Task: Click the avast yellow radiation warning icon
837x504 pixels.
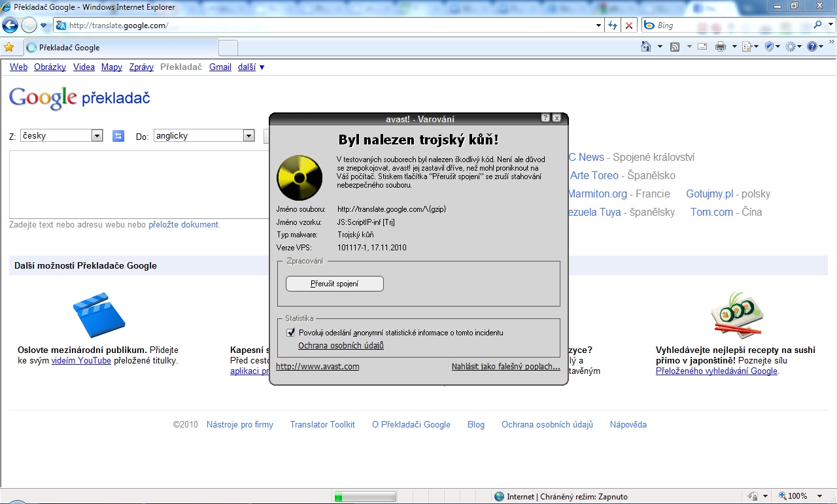Action: [x=300, y=177]
